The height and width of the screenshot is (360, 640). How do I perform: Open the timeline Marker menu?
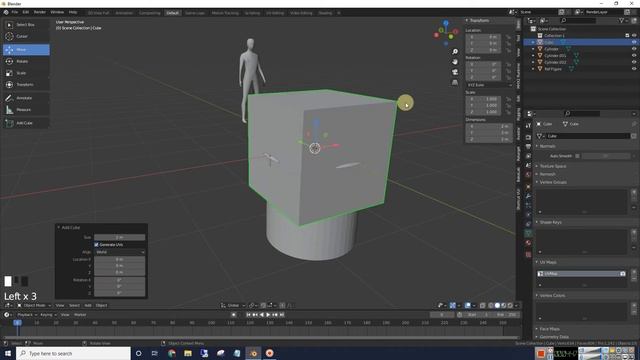pos(80,315)
